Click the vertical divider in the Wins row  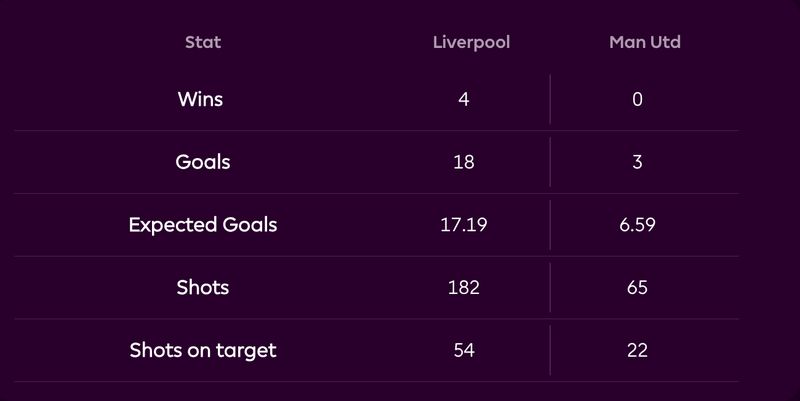550,99
